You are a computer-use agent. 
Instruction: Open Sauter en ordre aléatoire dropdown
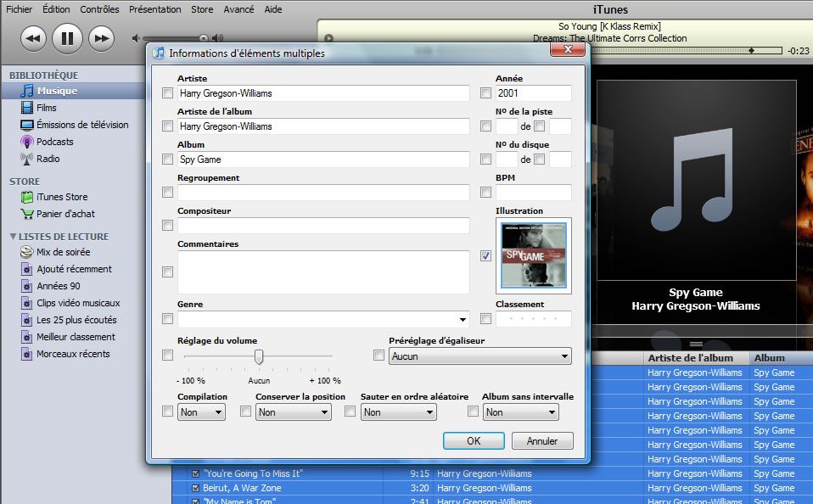click(x=398, y=412)
